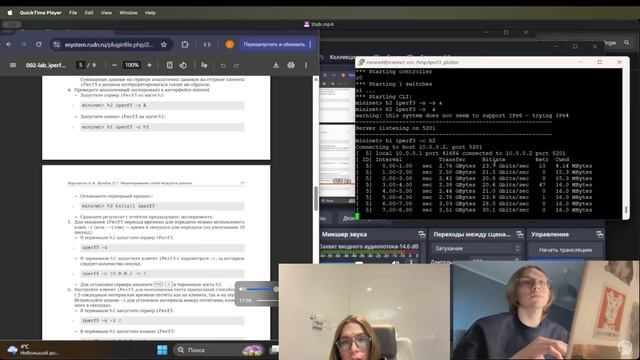Open the Help menu
Viewport: 640px width, 360px height.
pos(150,13)
